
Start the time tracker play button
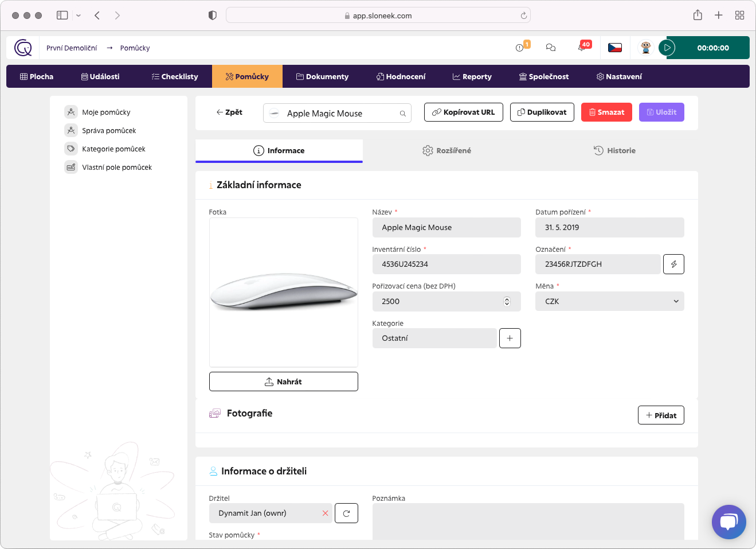click(667, 48)
